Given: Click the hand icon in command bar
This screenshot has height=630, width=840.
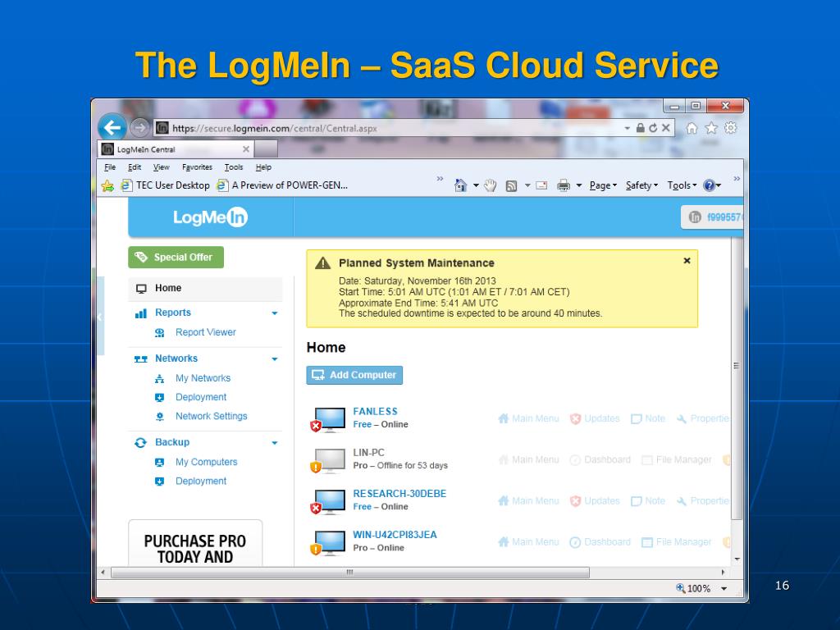Looking at the screenshot, I should (491, 185).
